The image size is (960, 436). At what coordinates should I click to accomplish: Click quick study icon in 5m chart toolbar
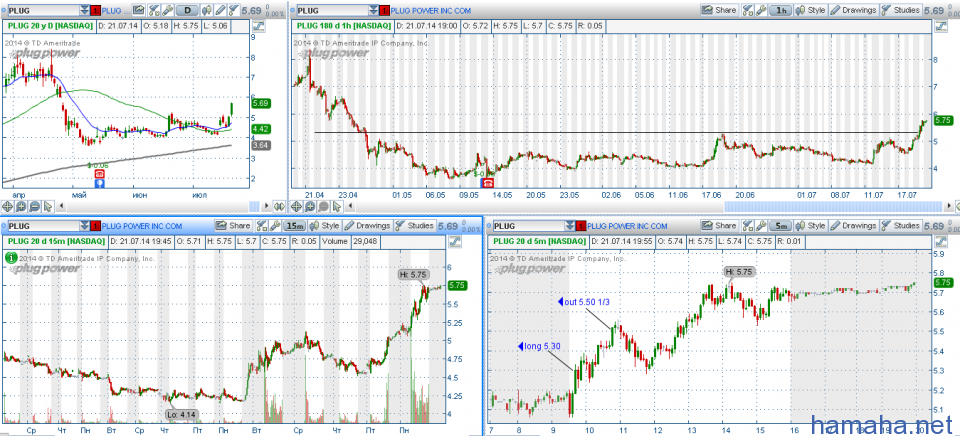coord(748,226)
